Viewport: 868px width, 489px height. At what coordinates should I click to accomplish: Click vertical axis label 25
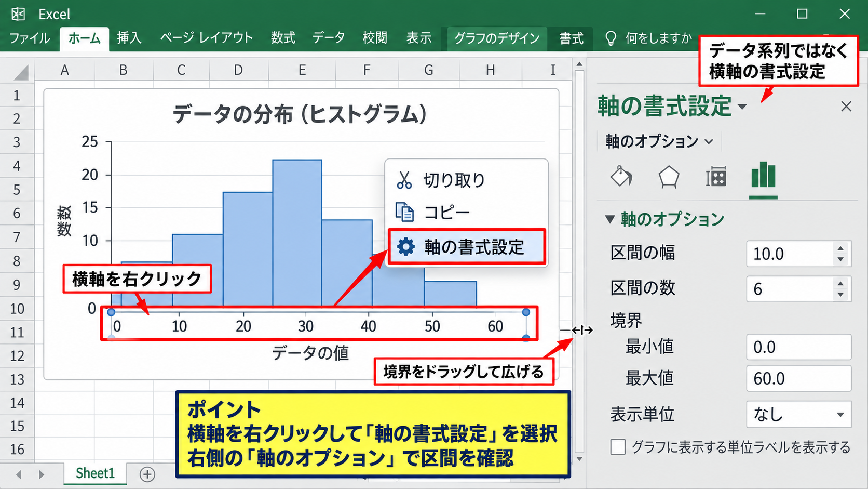[x=90, y=141]
